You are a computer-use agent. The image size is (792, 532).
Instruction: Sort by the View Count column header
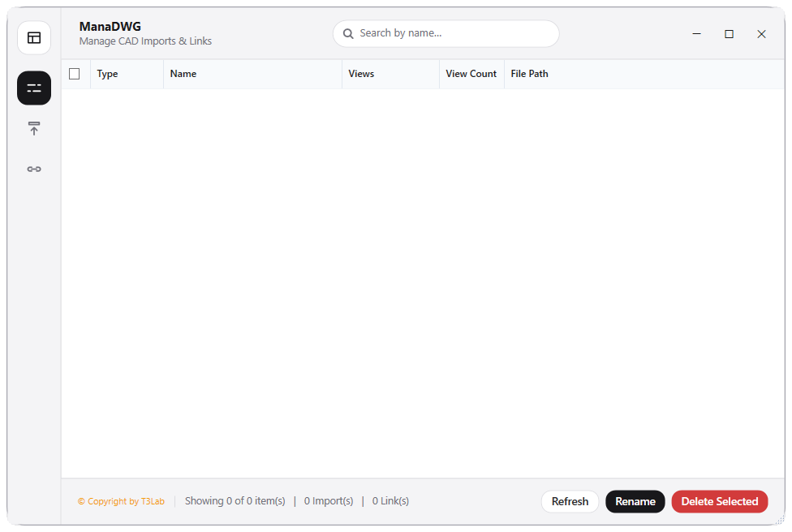tap(471, 74)
